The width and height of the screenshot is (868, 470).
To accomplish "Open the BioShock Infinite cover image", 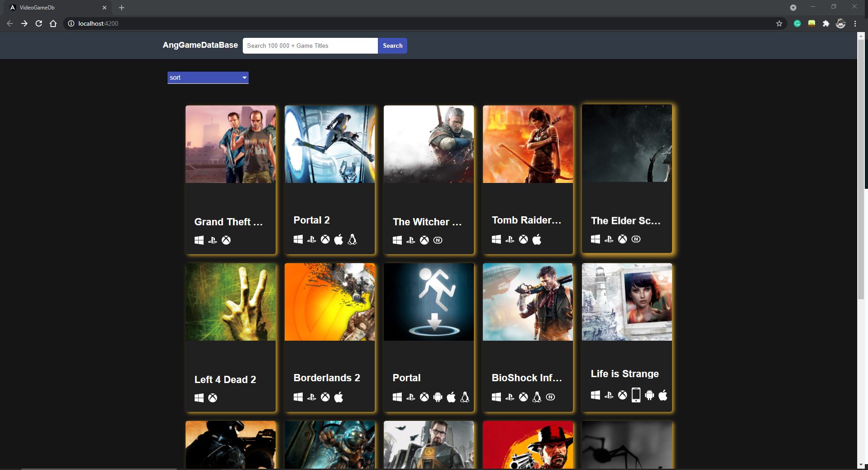I will click(528, 302).
